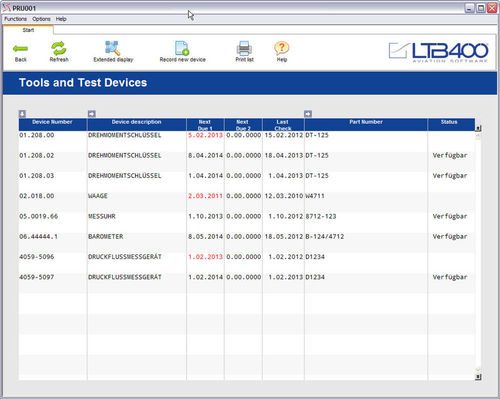500x399 pixels.
Task: Open the Functions menu
Action: 15,19
